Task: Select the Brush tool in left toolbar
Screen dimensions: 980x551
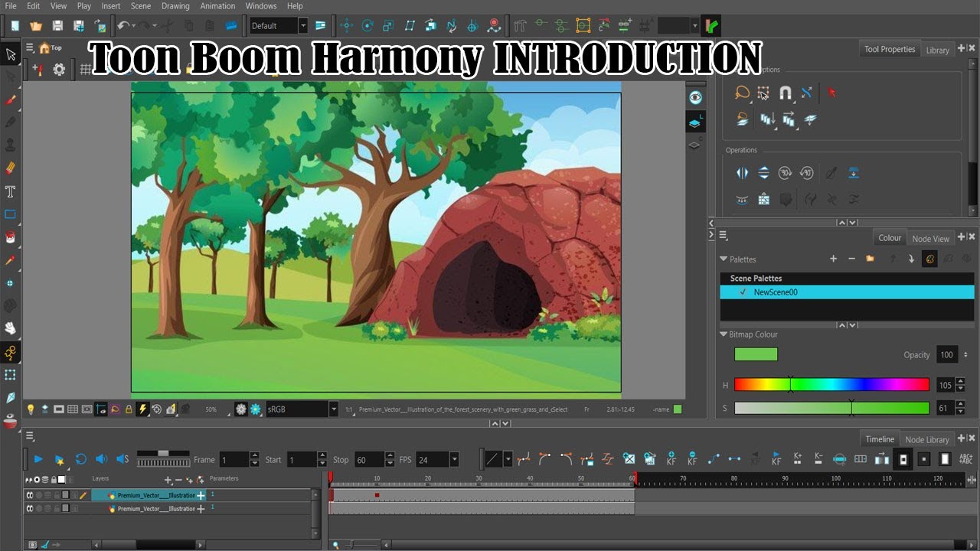Action: point(11,99)
